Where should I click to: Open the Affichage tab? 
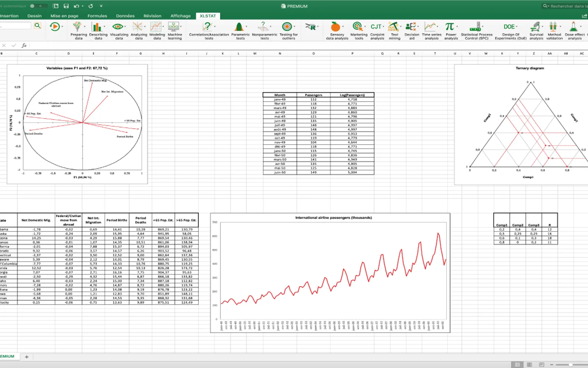[x=180, y=16]
